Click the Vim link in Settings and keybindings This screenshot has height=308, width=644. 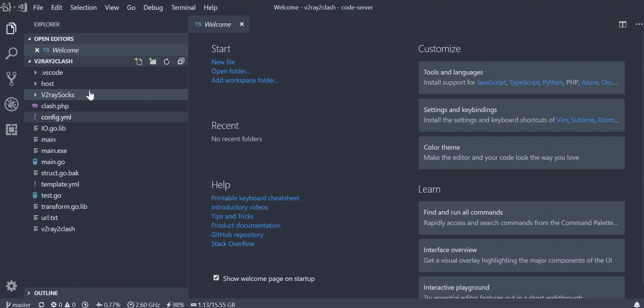tap(562, 120)
